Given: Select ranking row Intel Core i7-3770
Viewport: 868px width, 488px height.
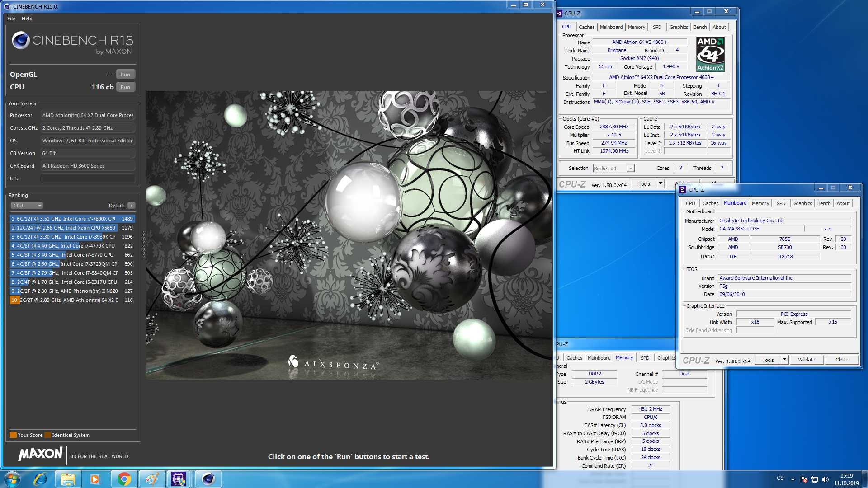Looking at the screenshot, I should coord(72,255).
